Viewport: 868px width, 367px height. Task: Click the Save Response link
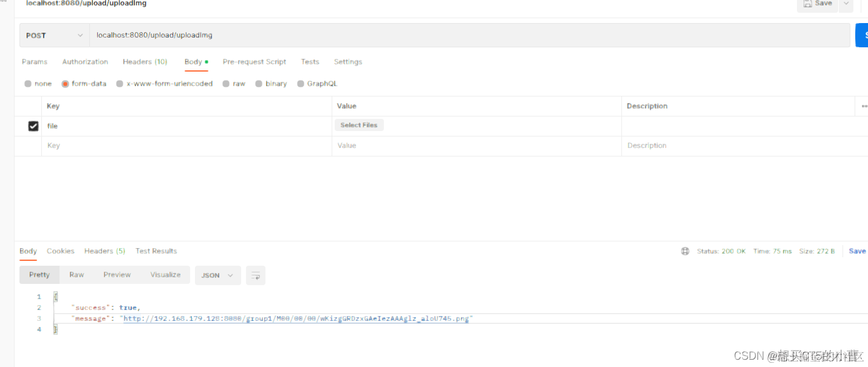coord(858,251)
